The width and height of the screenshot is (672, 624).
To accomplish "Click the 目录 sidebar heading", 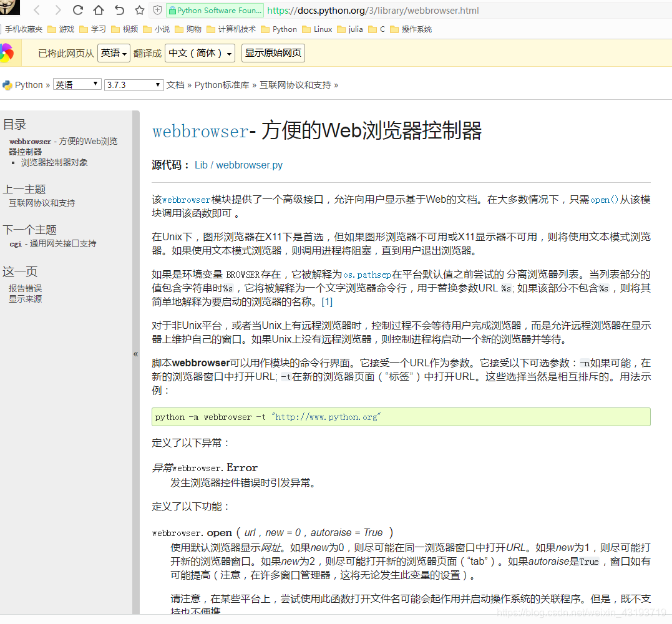I will pos(14,124).
